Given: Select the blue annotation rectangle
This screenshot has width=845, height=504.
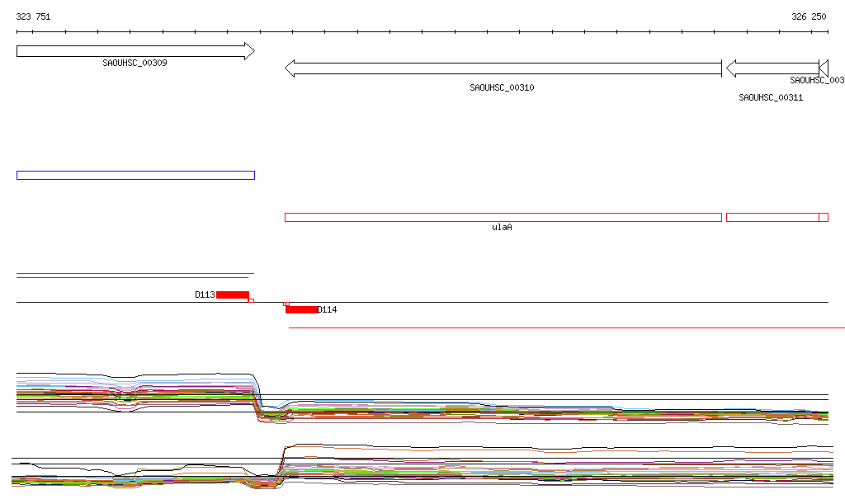Looking at the screenshot, I should tap(136, 175).
